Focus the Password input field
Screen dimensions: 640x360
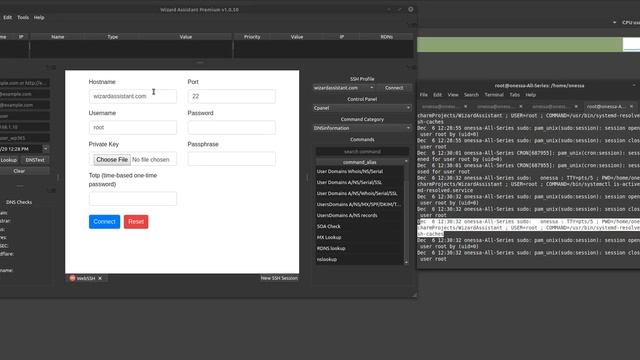click(231, 127)
